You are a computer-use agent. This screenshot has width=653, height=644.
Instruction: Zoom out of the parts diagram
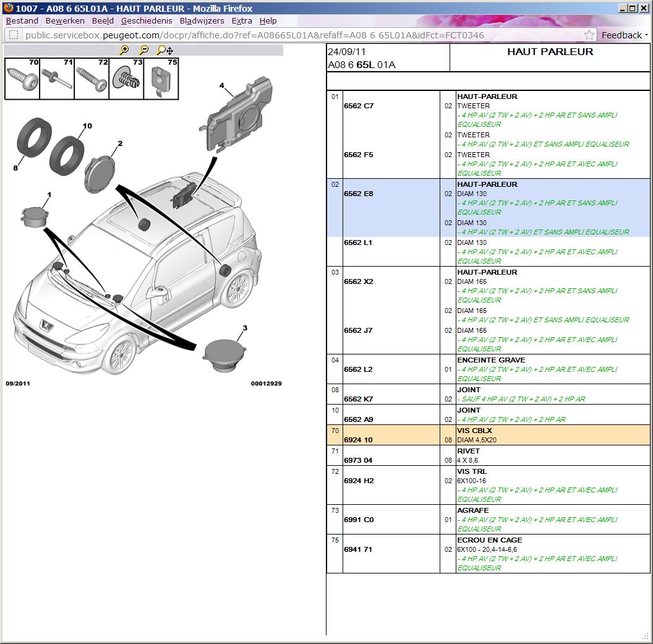pos(143,50)
